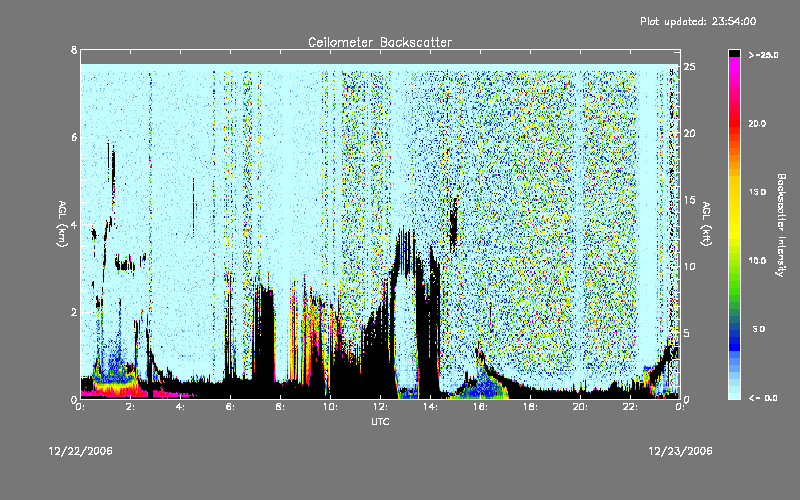800x500 pixels.
Task: Click the "10:" hour tick on UTC axis
Action: (330, 407)
